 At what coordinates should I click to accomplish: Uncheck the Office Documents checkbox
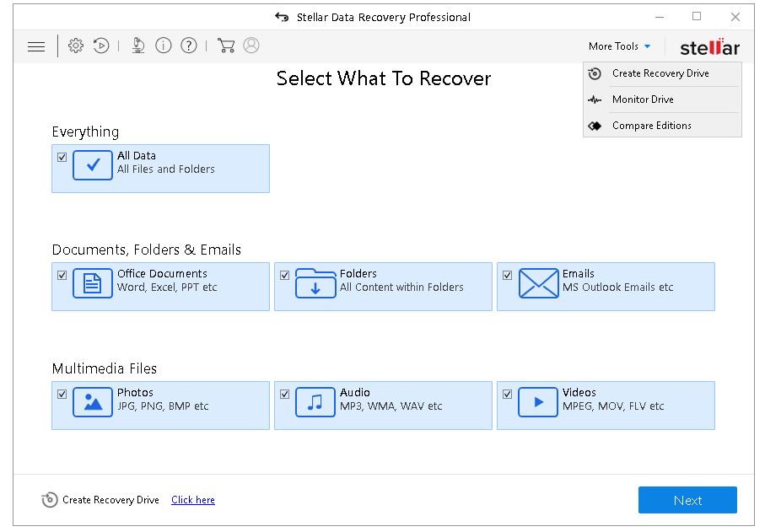tap(62, 275)
